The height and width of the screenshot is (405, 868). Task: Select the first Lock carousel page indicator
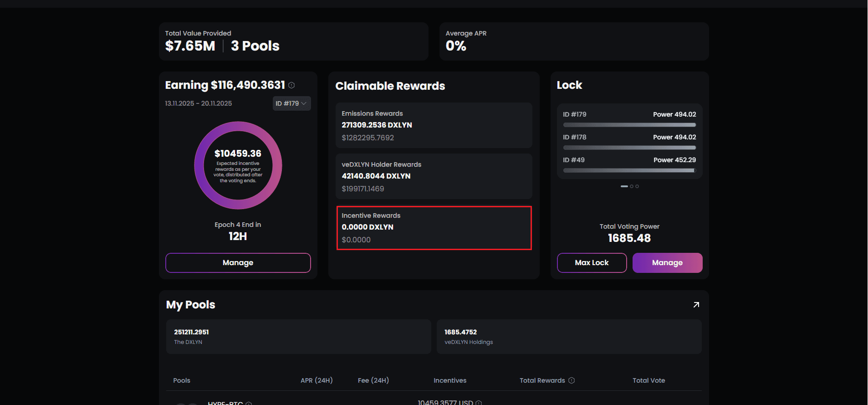[x=624, y=186]
